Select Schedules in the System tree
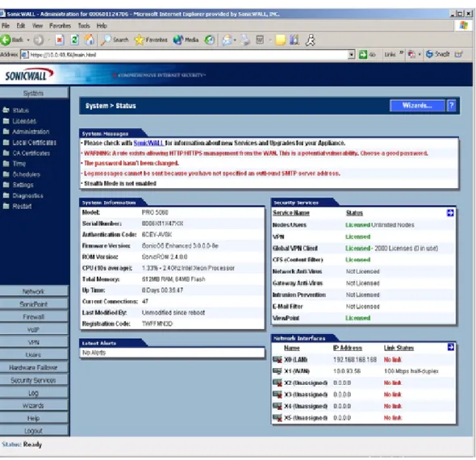 (27, 174)
